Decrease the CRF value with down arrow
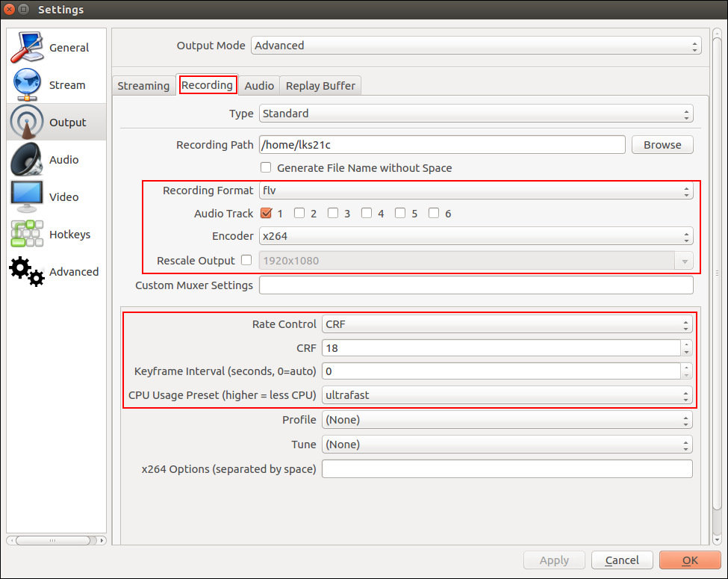 (687, 352)
